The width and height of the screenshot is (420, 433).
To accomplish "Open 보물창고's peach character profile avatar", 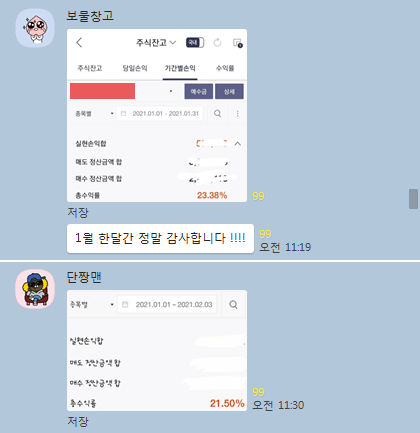I will 35,28.
